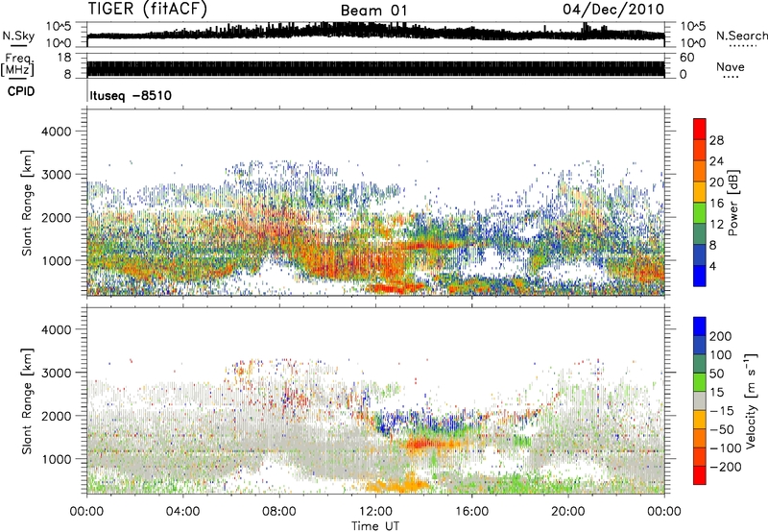Click the '12:00' time axis tick label

tap(375, 511)
